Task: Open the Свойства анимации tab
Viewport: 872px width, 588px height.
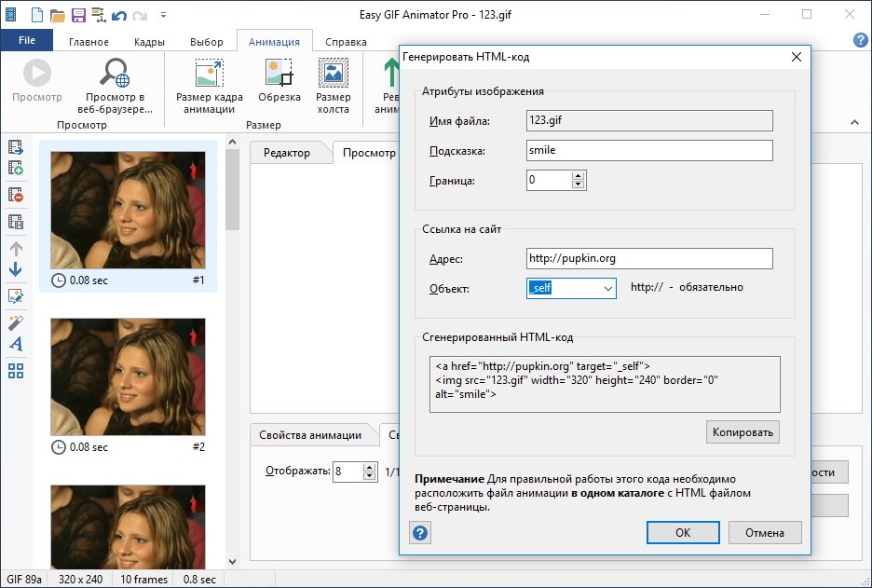Action: click(310, 435)
